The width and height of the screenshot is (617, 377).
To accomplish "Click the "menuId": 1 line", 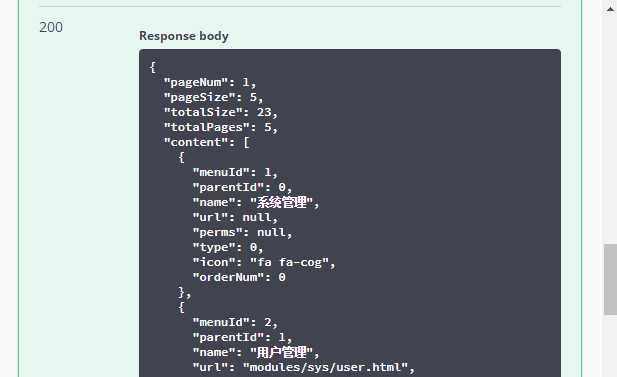I will [235, 172].
